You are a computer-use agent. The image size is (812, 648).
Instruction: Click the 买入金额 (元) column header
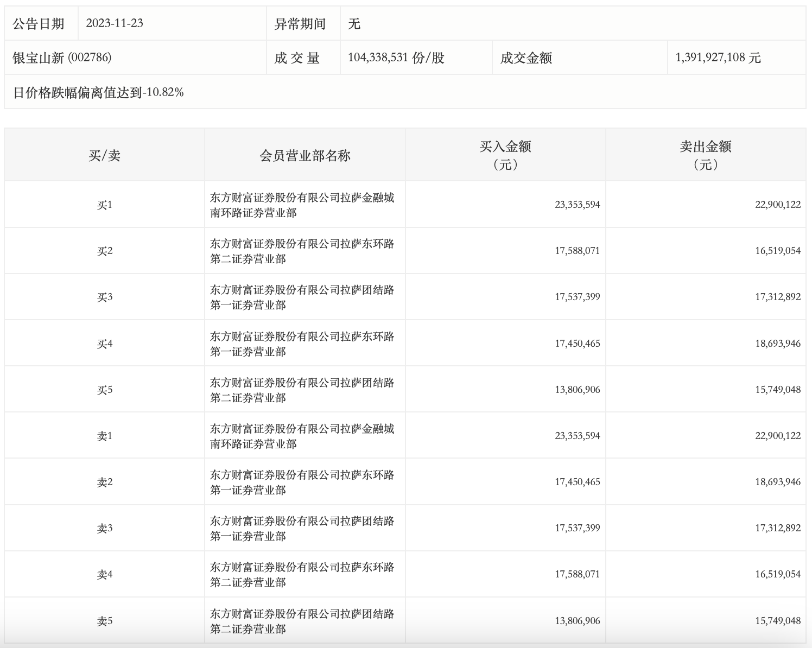(x=505, y=155)
